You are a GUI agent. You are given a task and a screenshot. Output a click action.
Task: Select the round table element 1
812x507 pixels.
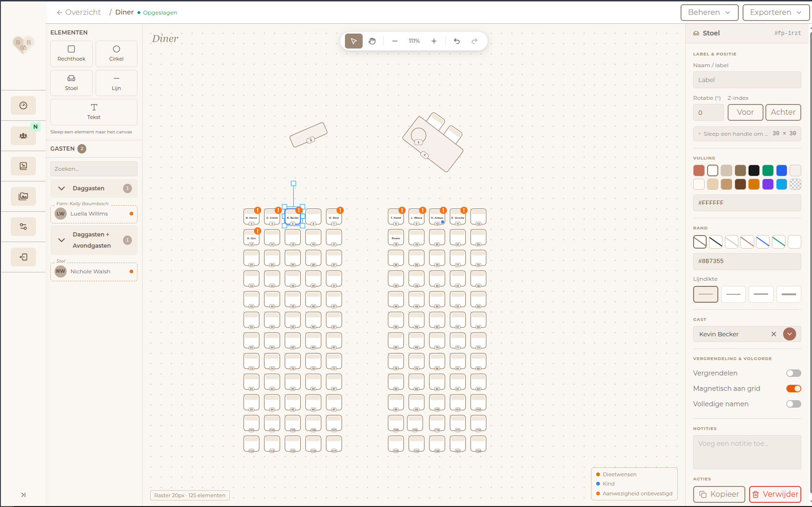419,136
